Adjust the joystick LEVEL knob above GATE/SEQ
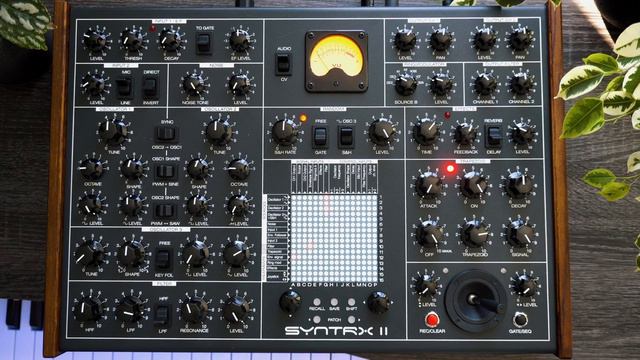 coord(524,285)
